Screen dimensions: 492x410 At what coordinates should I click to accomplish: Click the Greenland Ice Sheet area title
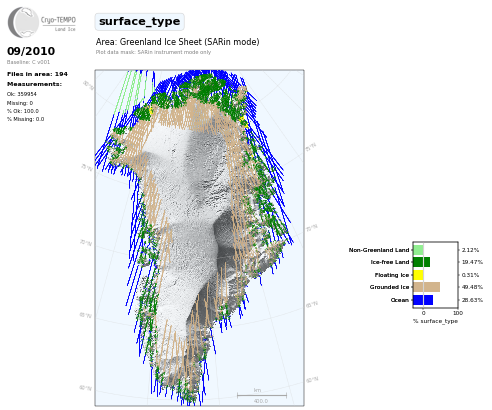point(177,42)
